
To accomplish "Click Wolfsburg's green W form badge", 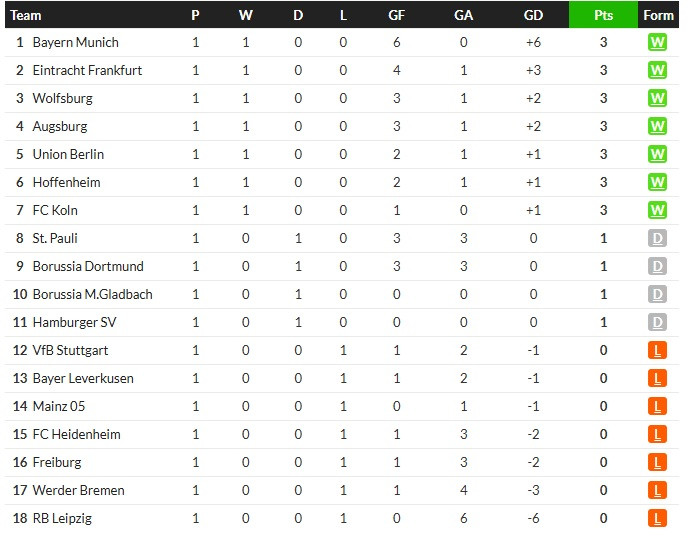I will 657,98.
